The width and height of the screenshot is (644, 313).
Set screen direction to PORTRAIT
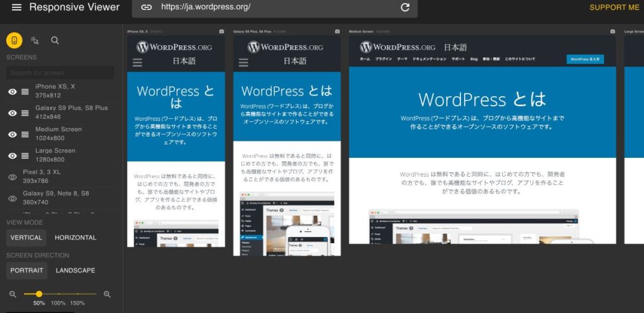pos(26,270)
